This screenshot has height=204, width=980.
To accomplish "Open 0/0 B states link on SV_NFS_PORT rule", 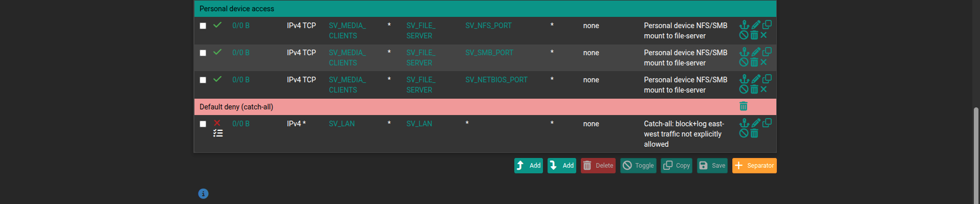I will coord(241,26).
